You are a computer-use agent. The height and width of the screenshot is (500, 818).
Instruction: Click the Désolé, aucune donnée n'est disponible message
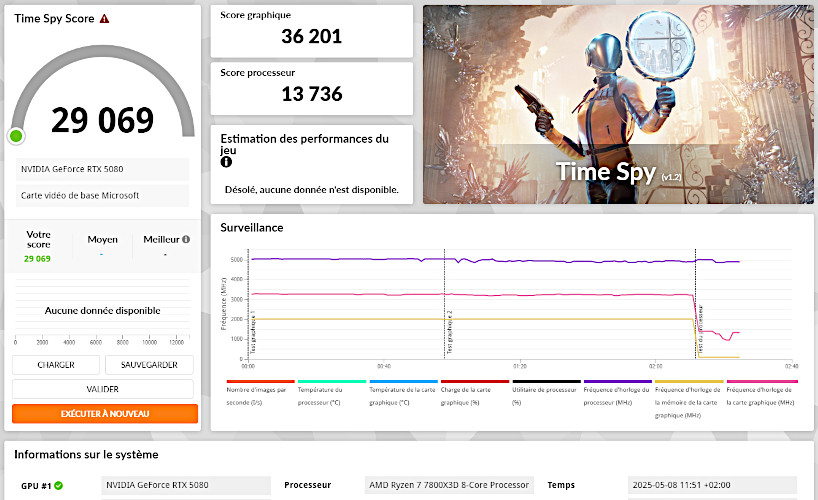click(x=311, y=190)
